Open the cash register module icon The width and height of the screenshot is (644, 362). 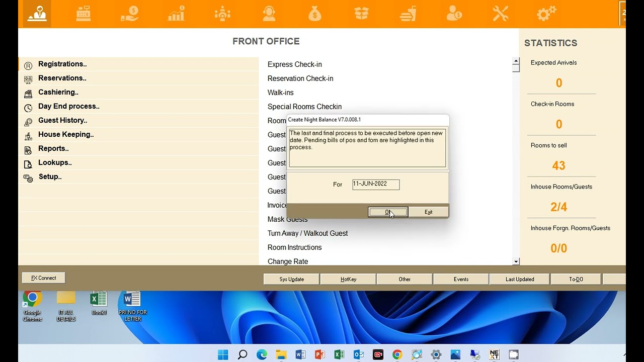[84, 14]
